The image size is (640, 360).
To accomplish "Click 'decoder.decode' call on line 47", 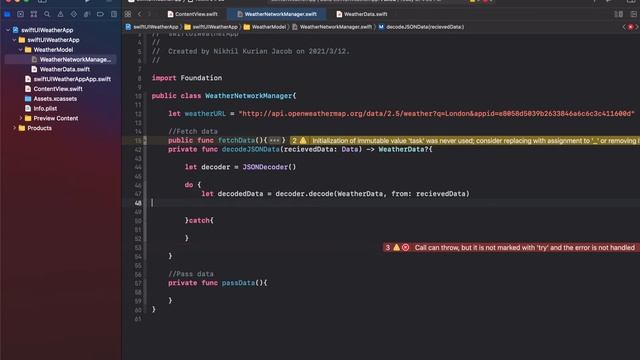I will pos(304,194).
